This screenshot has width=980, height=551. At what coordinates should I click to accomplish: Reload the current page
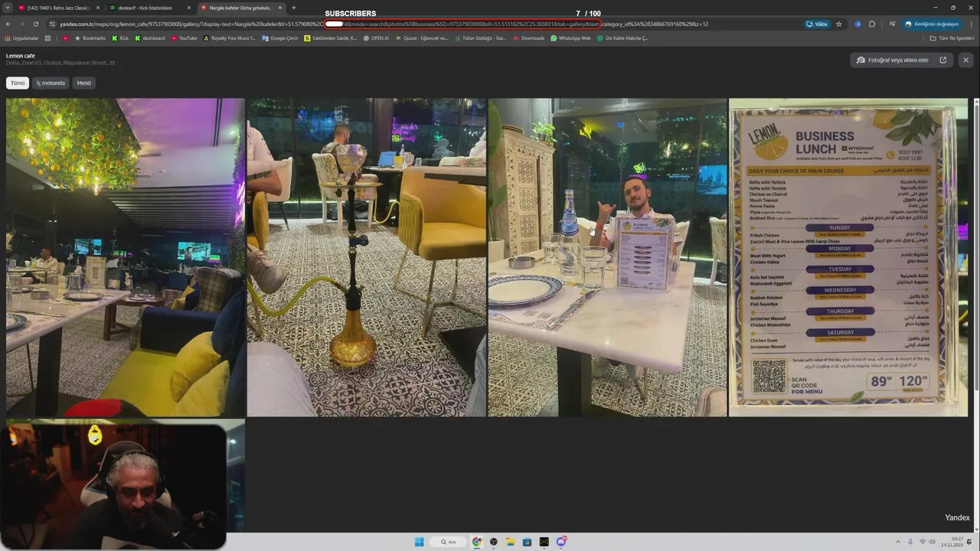tap(36, 24)
